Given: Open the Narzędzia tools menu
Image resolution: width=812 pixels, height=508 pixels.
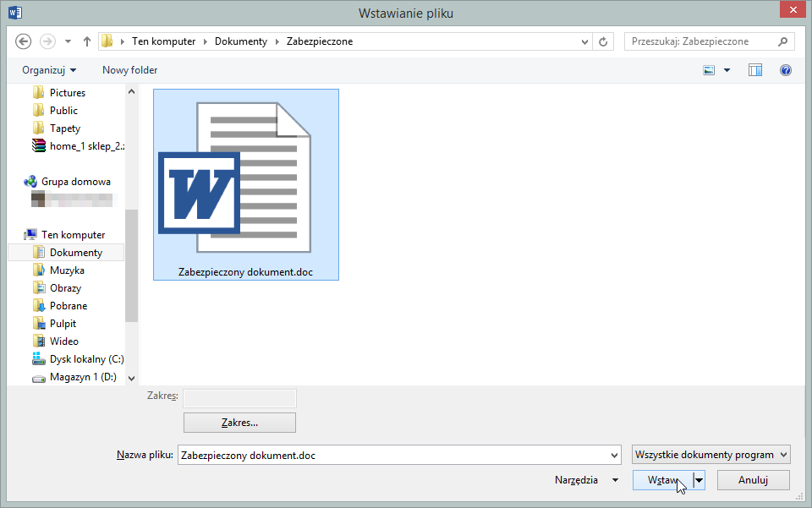Looking at the screenshot, I should [x=587, y=480].
